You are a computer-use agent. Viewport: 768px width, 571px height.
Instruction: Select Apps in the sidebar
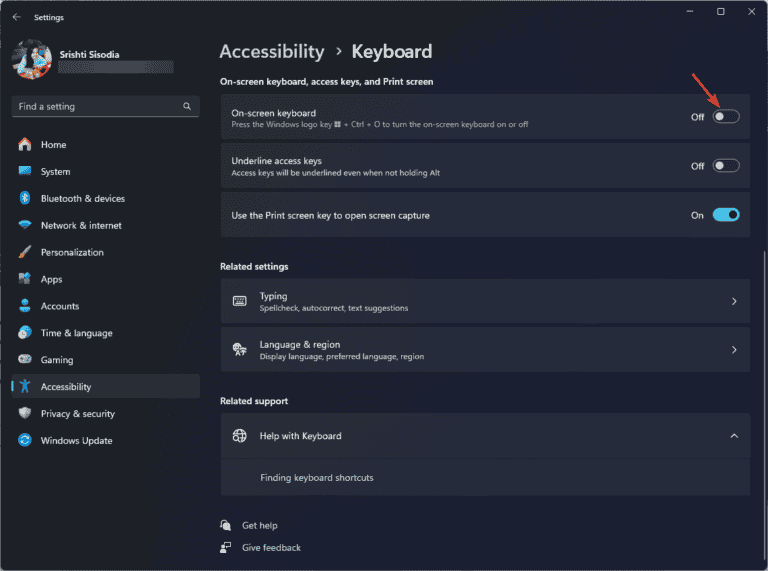pyautogui.click(x=51, y=280)
